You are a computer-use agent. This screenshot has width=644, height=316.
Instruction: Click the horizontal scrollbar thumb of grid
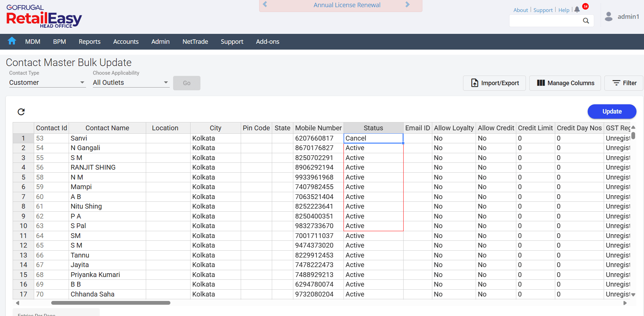click(x=111, y=303)
